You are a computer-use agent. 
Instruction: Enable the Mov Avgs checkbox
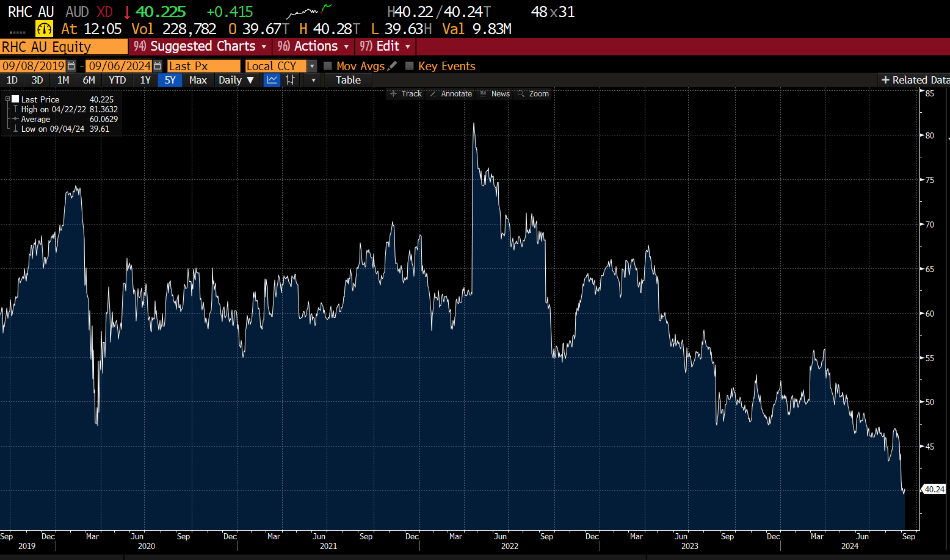pos(328,66)
